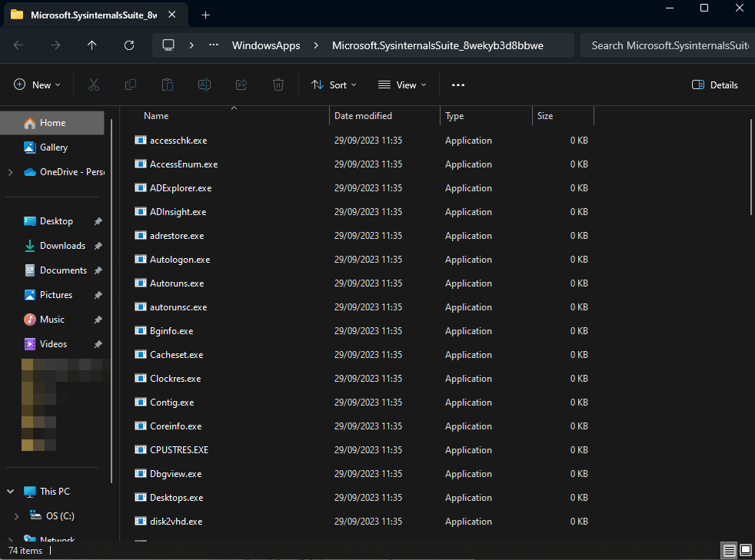
Task: Go forward with the right arrow
Action: 55,45
